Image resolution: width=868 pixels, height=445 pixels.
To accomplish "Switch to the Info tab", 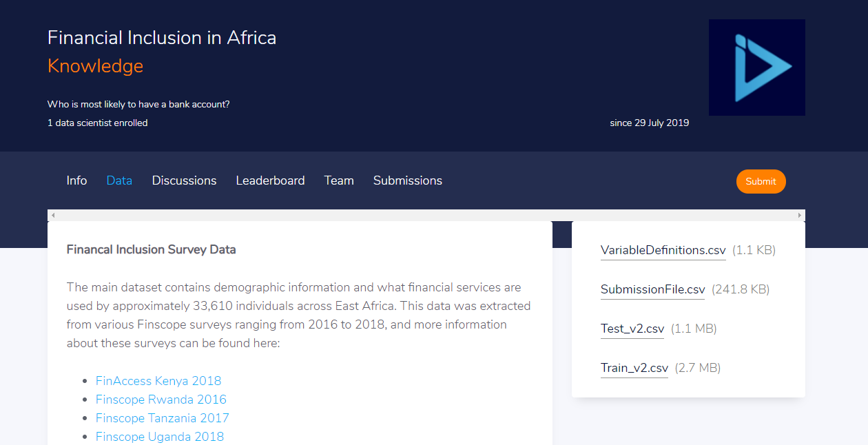I will click(x=76, y=180).
